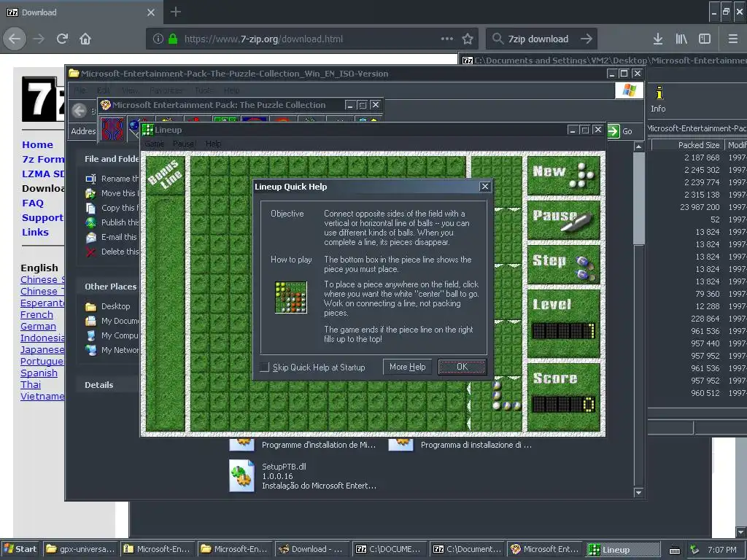
Task: Open a new Firefox tab with plus
Action: click(x=175, y=12)
